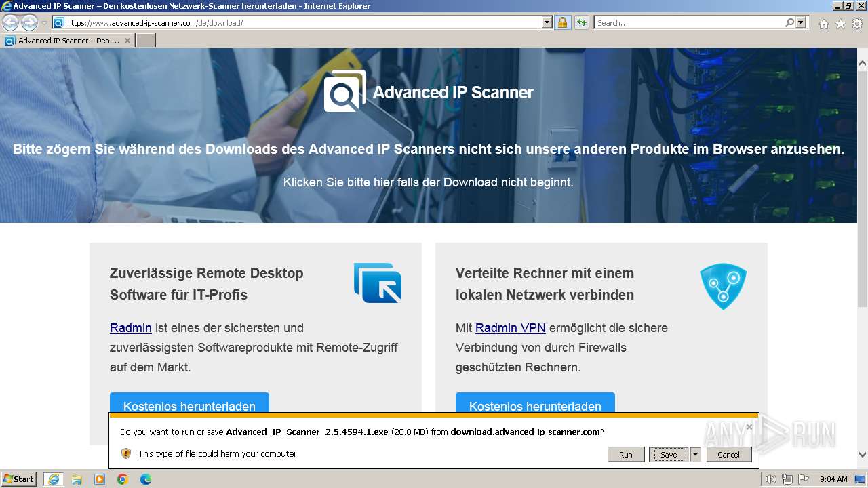The image size is (868, 488).
Task: Open the Tools gear icon
Action: point(857,24)
